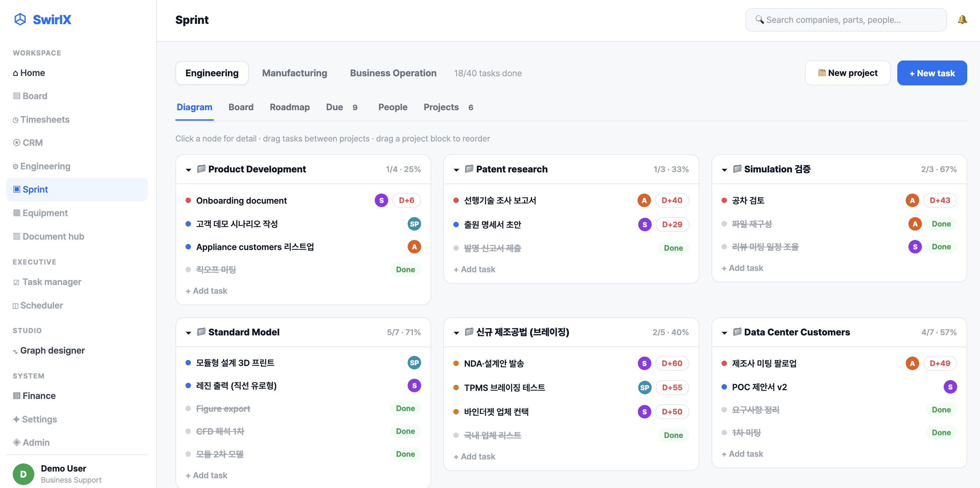Click the SwirlX logo icon

(x=20, y=19)
